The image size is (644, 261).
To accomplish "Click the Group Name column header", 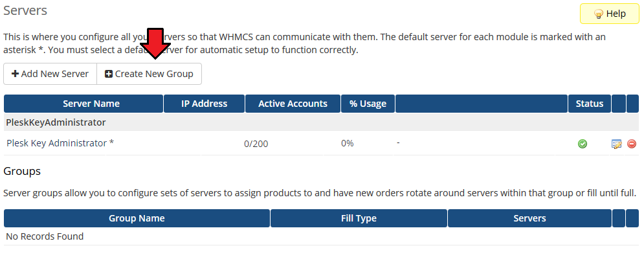I will (137, 218).
